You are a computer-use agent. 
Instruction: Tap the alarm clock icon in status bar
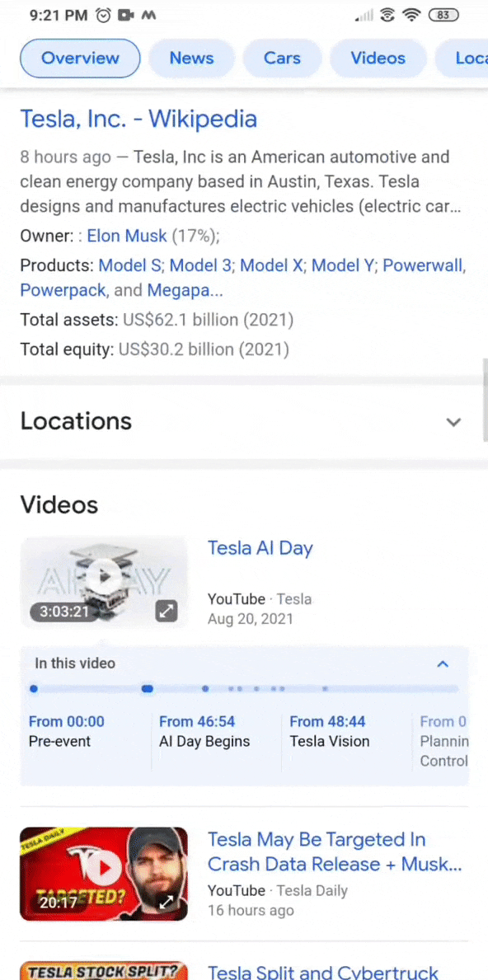102,15
